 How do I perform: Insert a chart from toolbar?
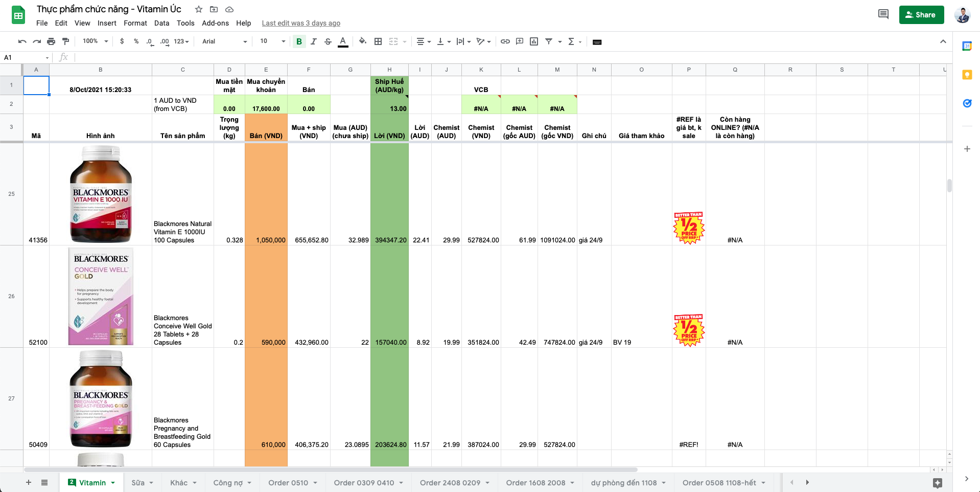coord(534,41)
